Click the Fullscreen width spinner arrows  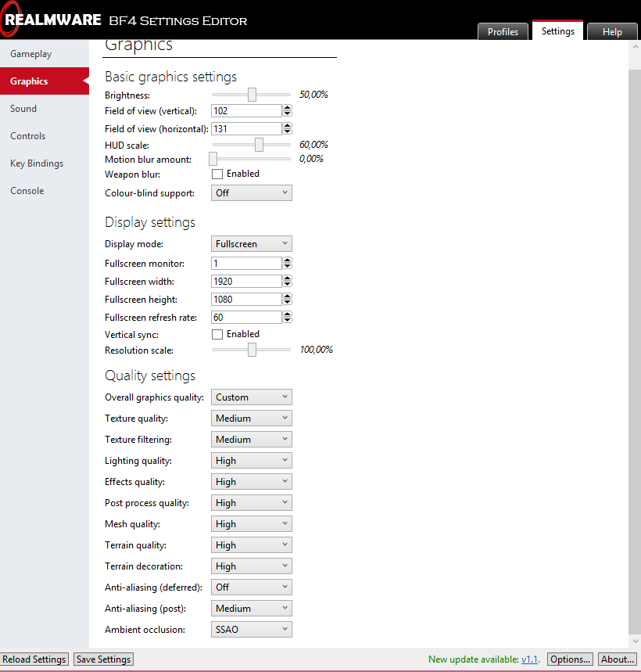[288, 281]
